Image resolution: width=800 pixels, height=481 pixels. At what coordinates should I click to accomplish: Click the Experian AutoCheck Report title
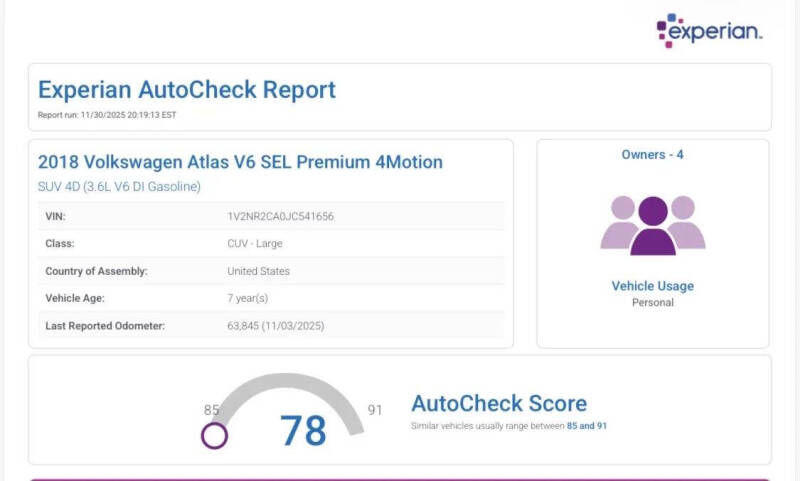pyautogui.click(x=187, y=90)
